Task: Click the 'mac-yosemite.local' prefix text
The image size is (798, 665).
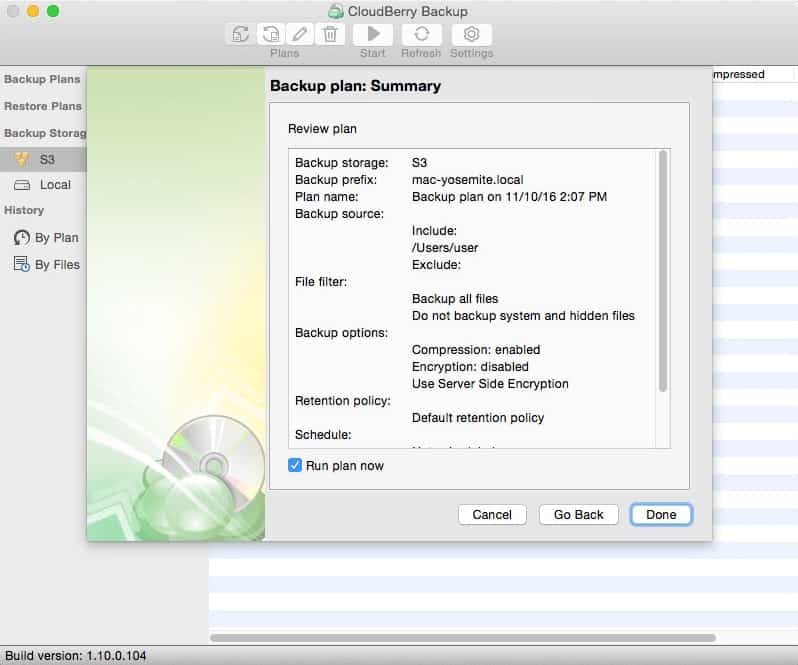Action: [x=468, y=180]
